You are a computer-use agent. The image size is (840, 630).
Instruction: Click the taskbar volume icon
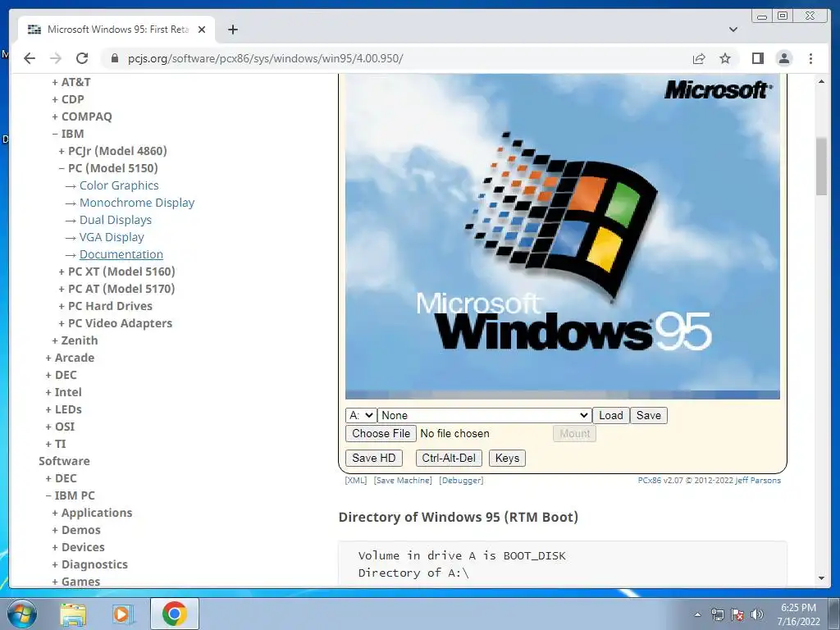click(x=757, y=614)
